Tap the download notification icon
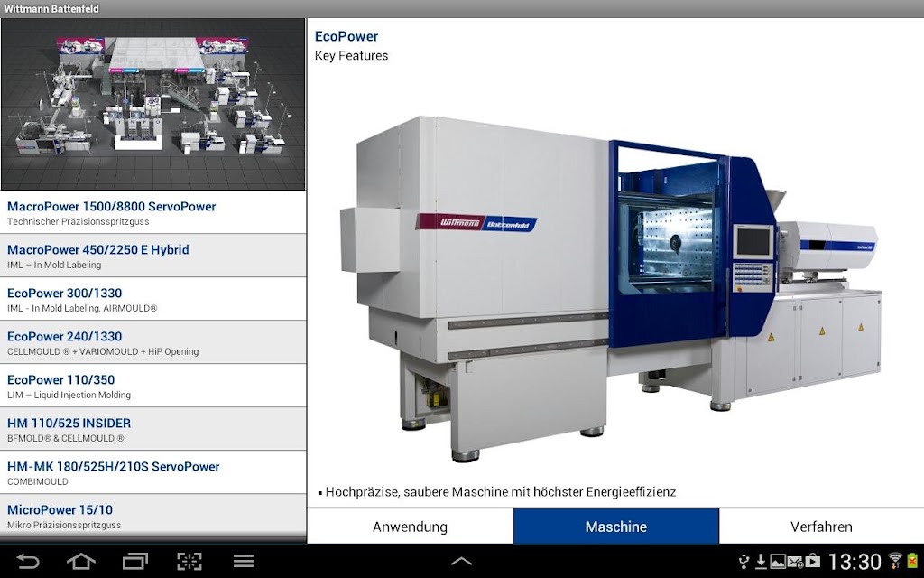This screenshot has height=578, width=924. (x=761, y=561)
